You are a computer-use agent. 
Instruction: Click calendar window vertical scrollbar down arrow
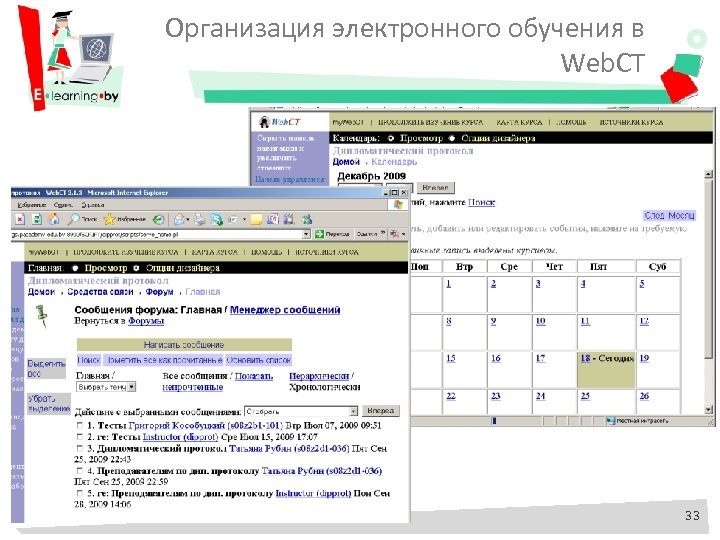click(708, 410)
